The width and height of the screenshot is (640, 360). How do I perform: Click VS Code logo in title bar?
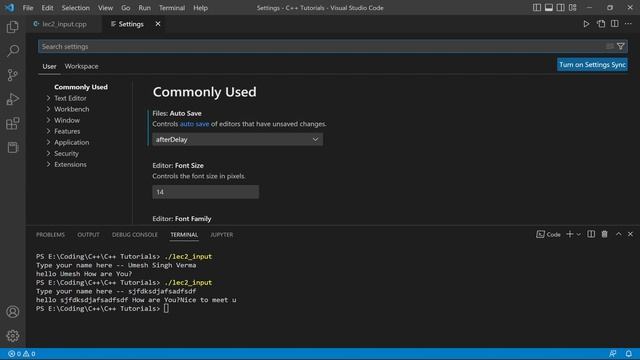pyautogui.click(x=9, y=7)
